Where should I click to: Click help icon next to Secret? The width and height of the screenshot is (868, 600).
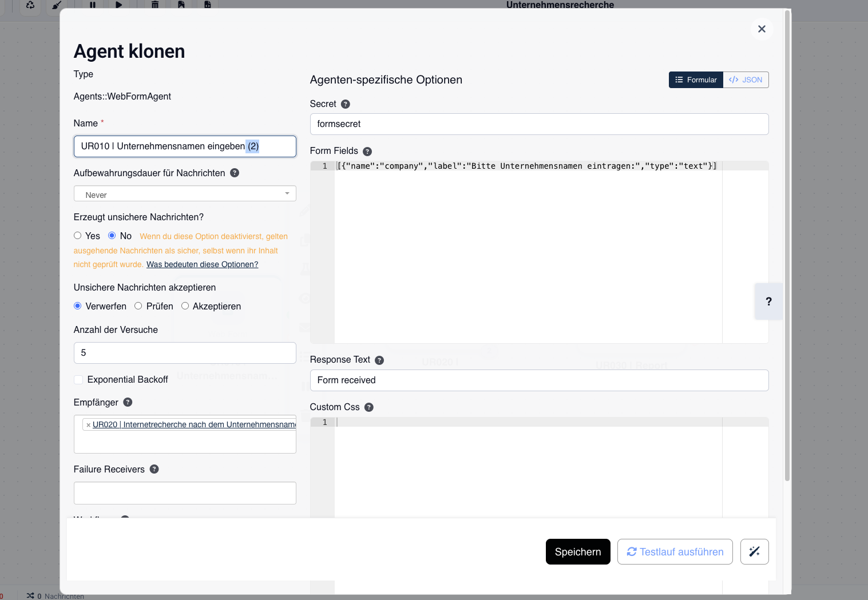click(346, 104)
